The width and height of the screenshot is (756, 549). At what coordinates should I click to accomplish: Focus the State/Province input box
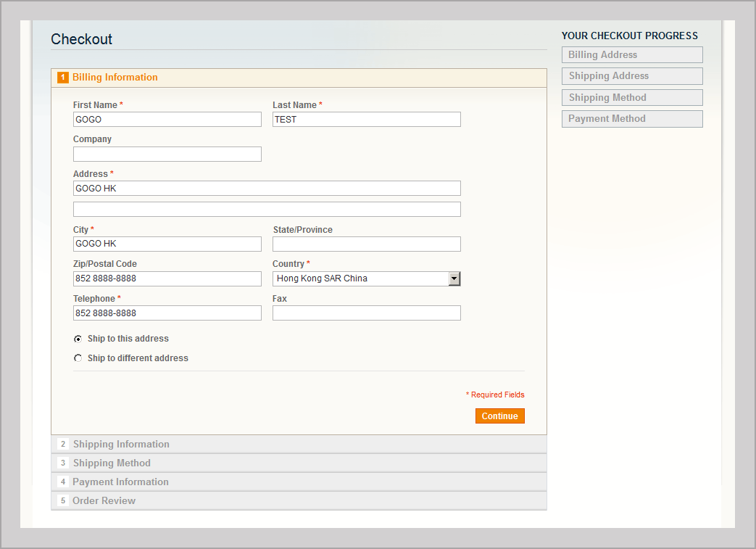(366, 244)
